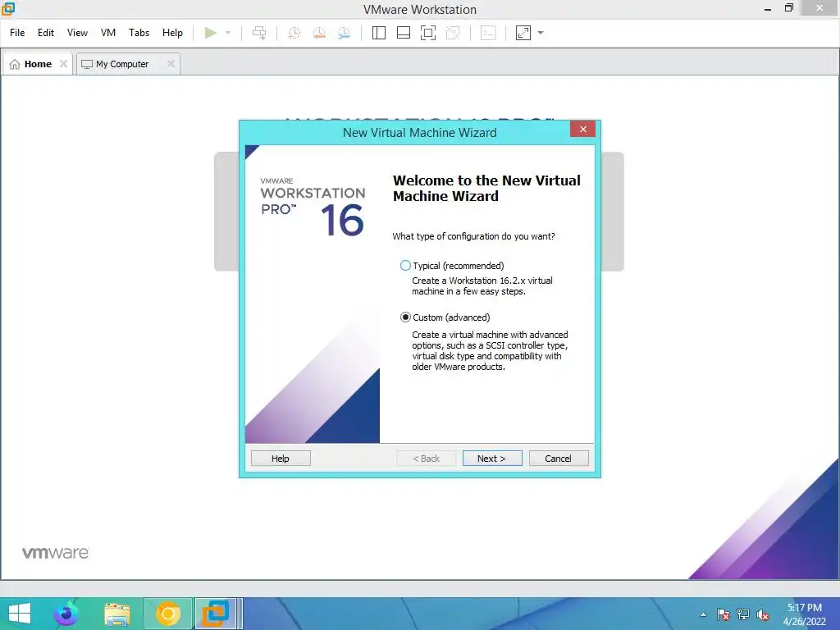Click the muted volume tray icon

762,614
